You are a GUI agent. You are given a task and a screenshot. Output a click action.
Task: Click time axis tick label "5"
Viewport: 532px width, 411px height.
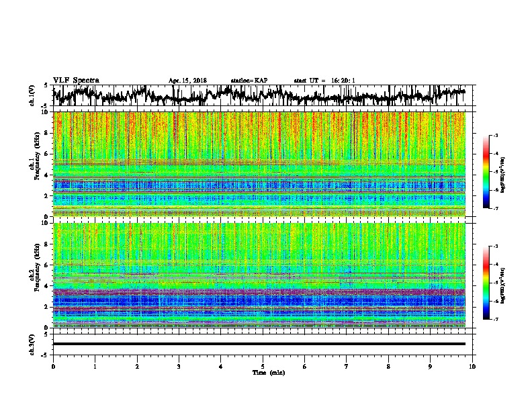point(263,367)
